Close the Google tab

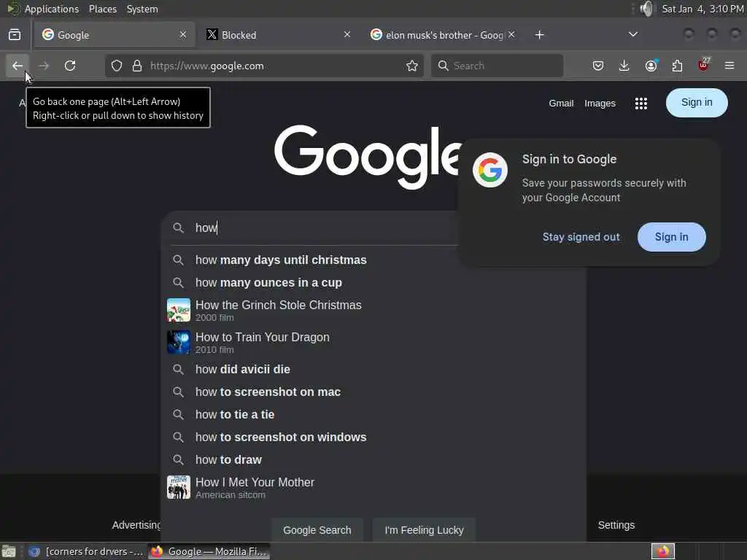tap(183, 34)
